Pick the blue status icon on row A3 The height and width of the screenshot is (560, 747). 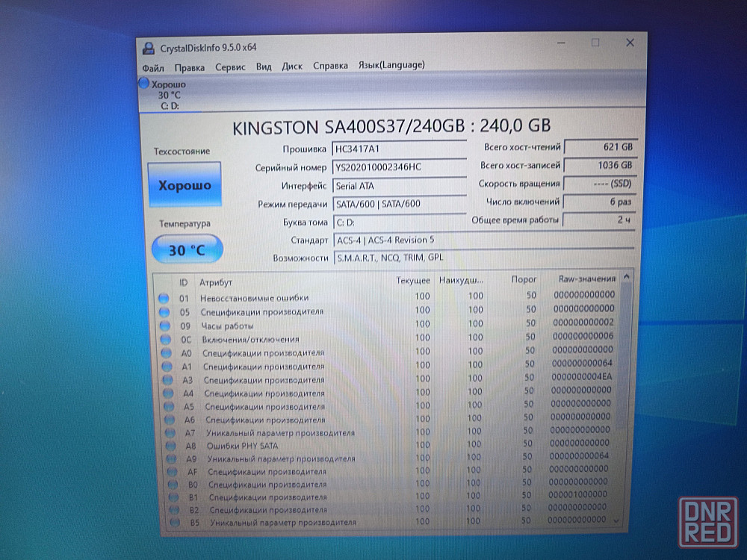coord(167,380)
